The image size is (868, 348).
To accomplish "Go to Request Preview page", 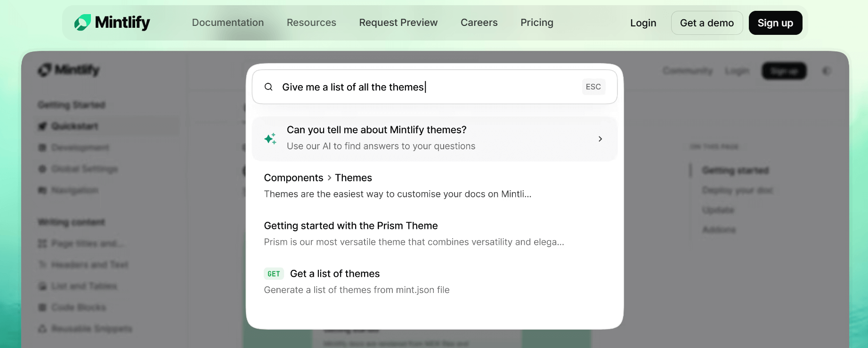I will pos(398,23).
